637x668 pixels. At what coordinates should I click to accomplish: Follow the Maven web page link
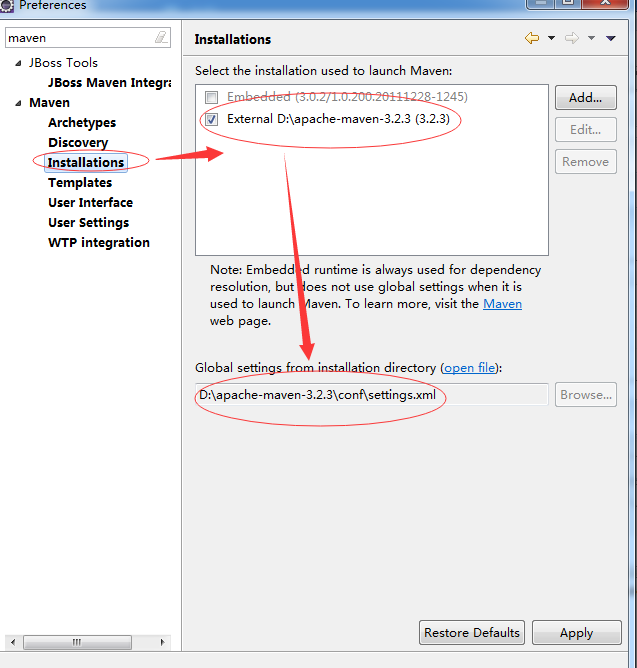click(x=502, y=304)
